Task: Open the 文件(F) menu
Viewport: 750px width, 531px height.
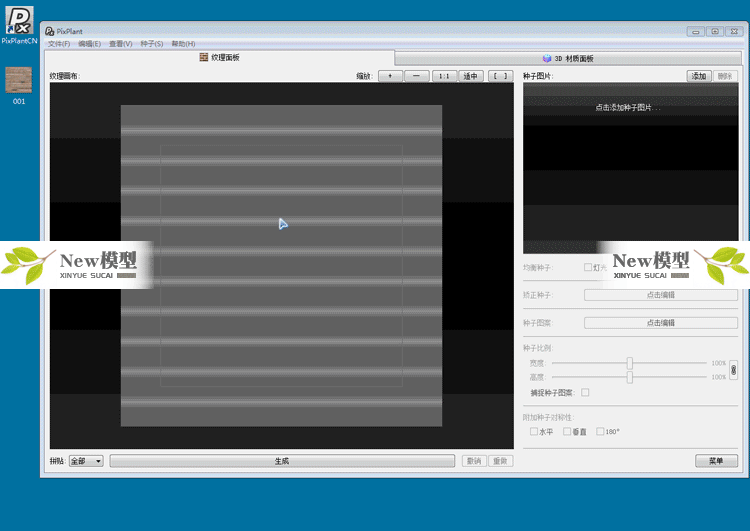Action: (59, 44)
